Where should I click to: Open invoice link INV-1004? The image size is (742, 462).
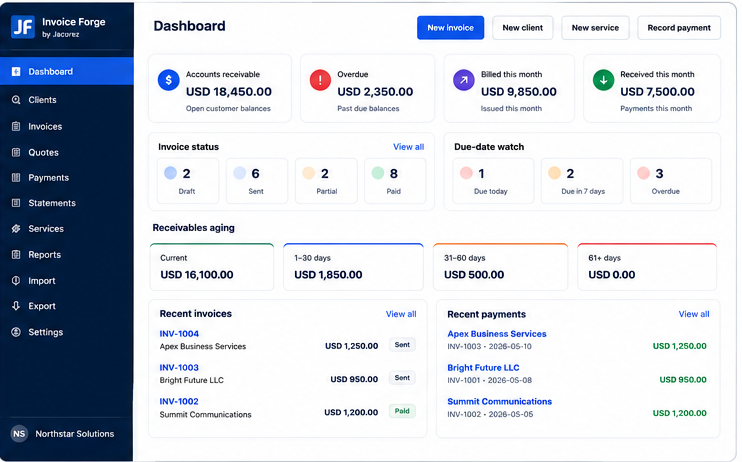[x=179, y=334]
